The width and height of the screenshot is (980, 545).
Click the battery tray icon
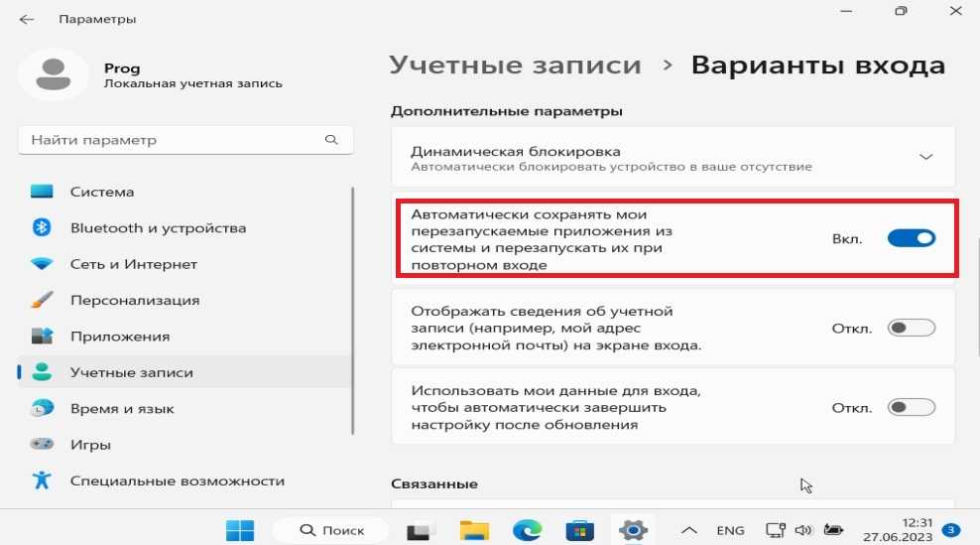(833, 531)
